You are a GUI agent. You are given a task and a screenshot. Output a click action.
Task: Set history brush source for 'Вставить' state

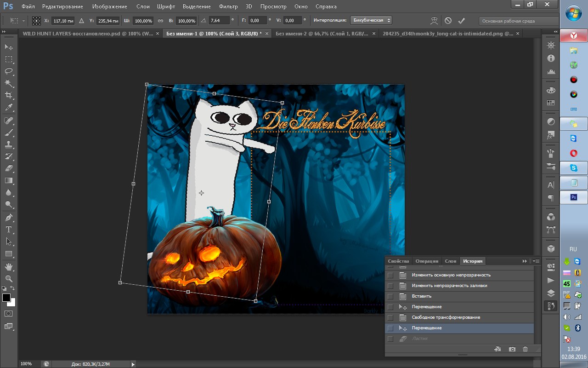tap(390, 296)
